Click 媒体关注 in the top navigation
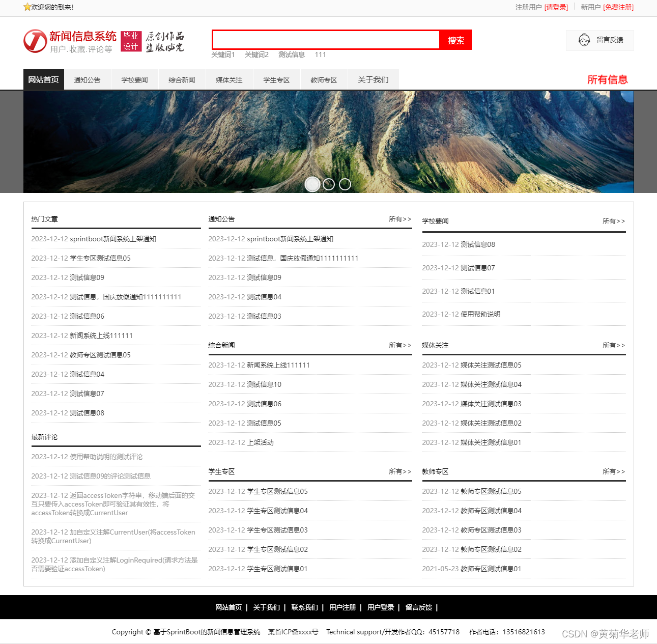This screenshot has height=644, width=657. pos(228,79)
